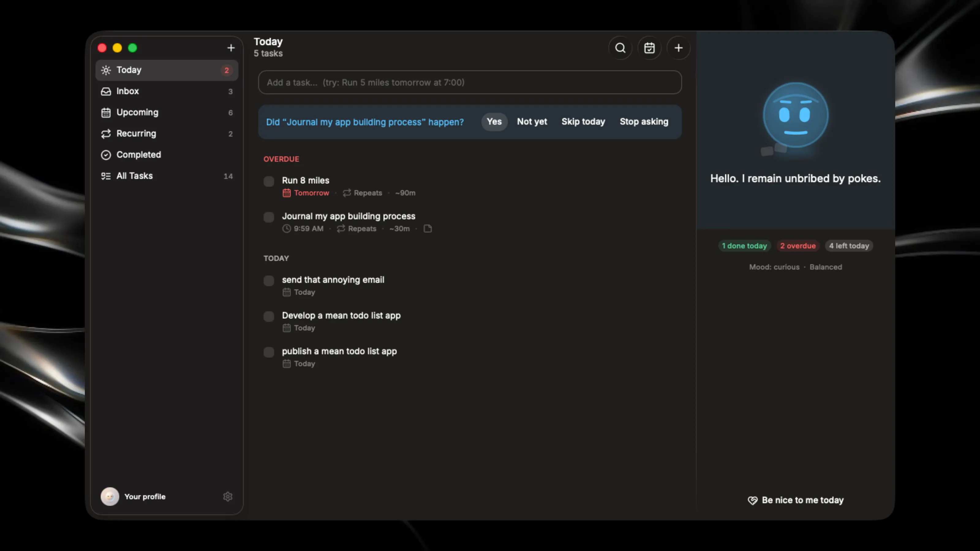
Task: Focus the Add a task input field
Action: (470, 83)
